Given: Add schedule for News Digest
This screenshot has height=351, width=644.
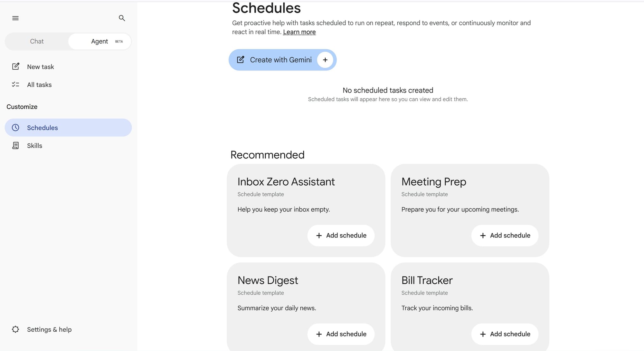Looking at the screenshot, I should click(341, 334).
